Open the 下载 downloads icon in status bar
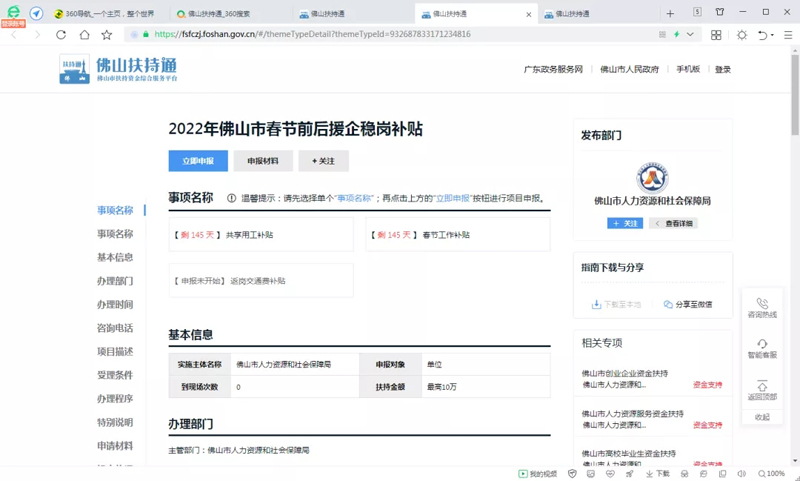 [657, 474]
